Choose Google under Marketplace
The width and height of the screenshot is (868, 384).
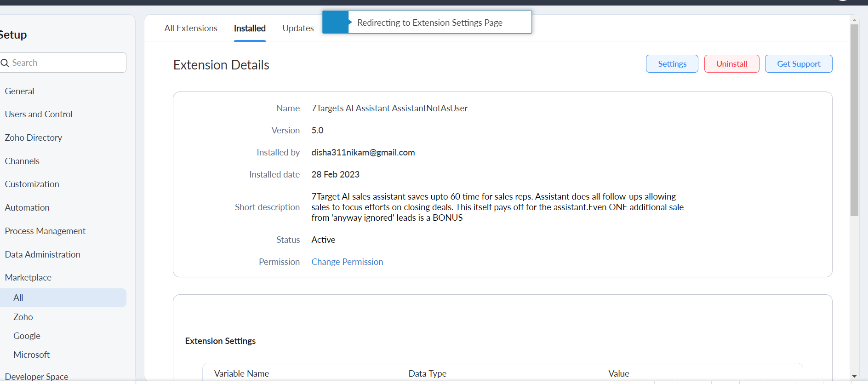[x=27, y=336]
